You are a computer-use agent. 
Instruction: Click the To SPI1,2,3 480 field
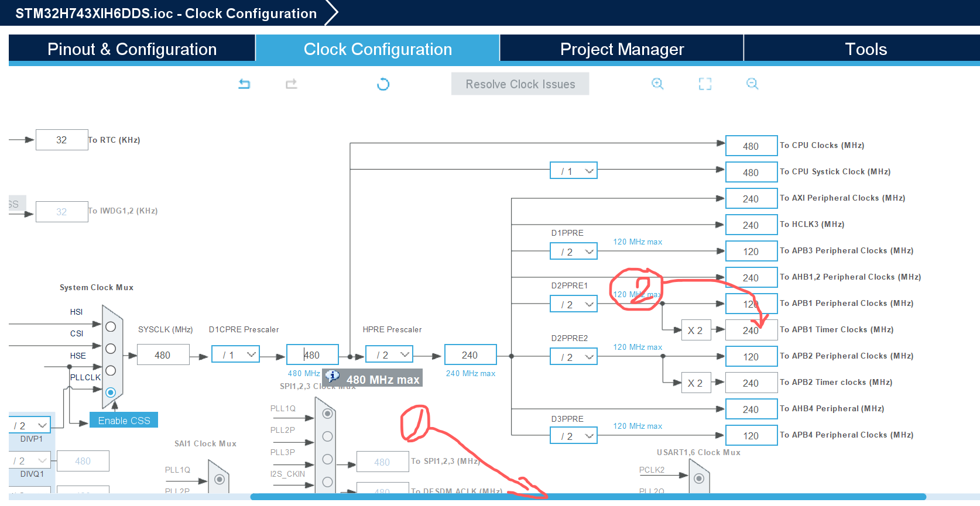(382, 462)
